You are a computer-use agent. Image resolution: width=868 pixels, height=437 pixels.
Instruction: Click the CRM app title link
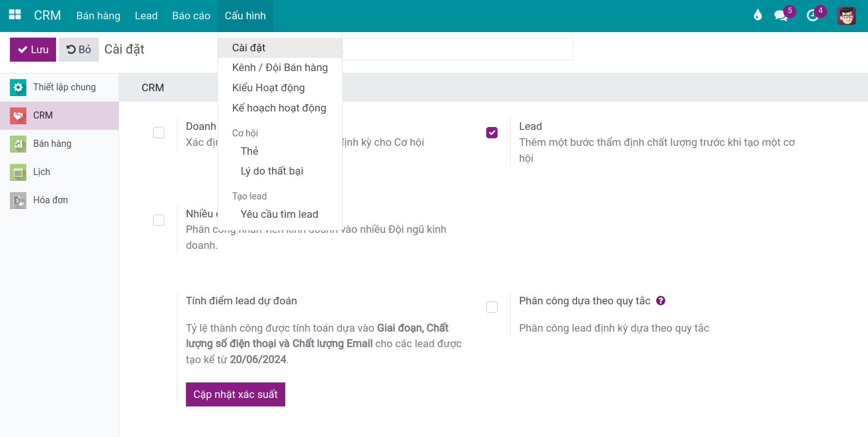tap(48, 16)
